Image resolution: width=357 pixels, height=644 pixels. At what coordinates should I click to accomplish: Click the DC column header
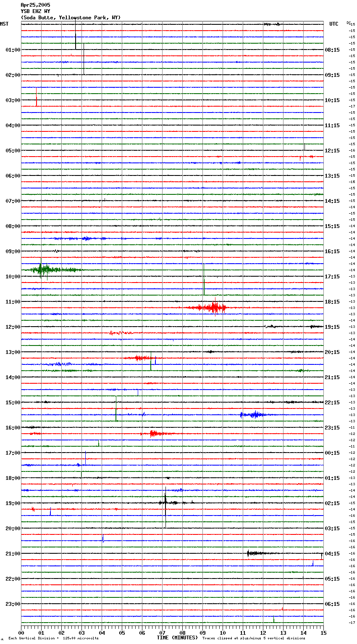pyautogui.click(x=349, y=23)
